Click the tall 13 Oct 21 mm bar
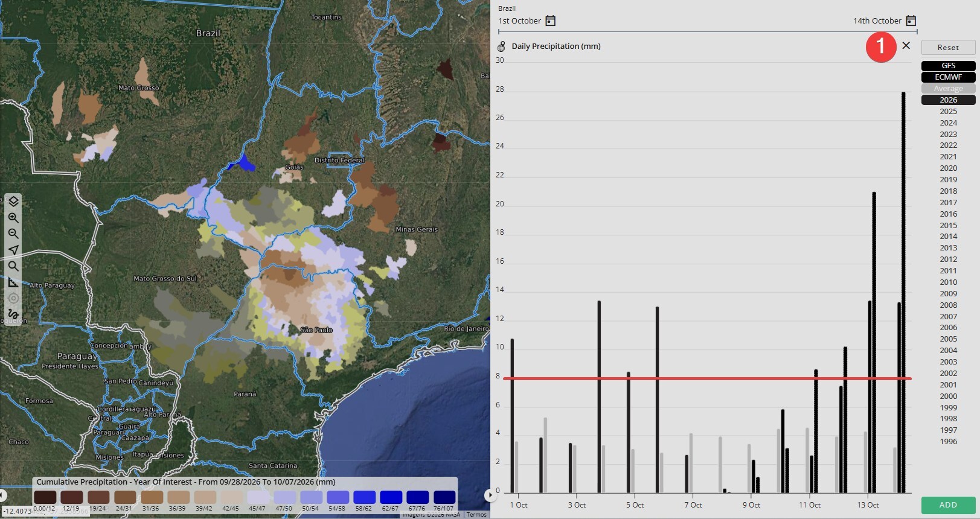 874,343
